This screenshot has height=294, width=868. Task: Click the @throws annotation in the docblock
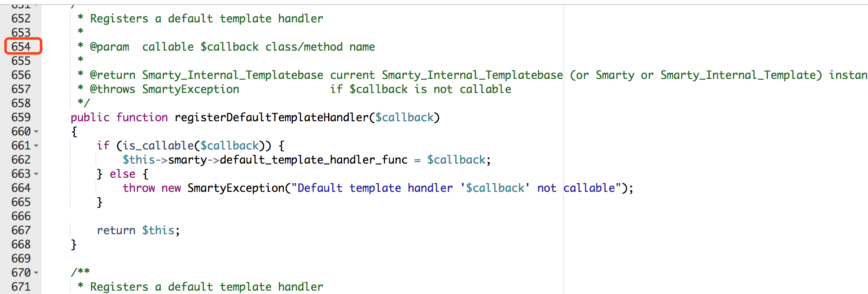click(113, 89)
